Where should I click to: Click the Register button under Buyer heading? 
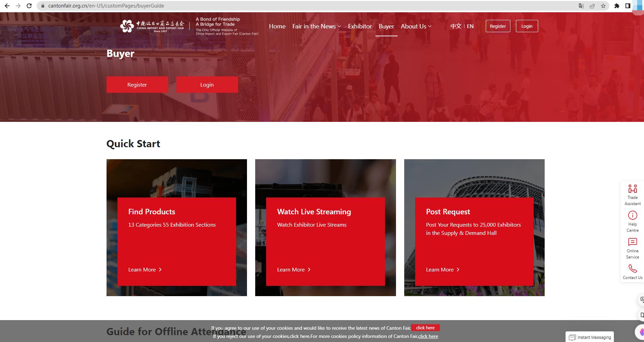(x=137, y=84)
